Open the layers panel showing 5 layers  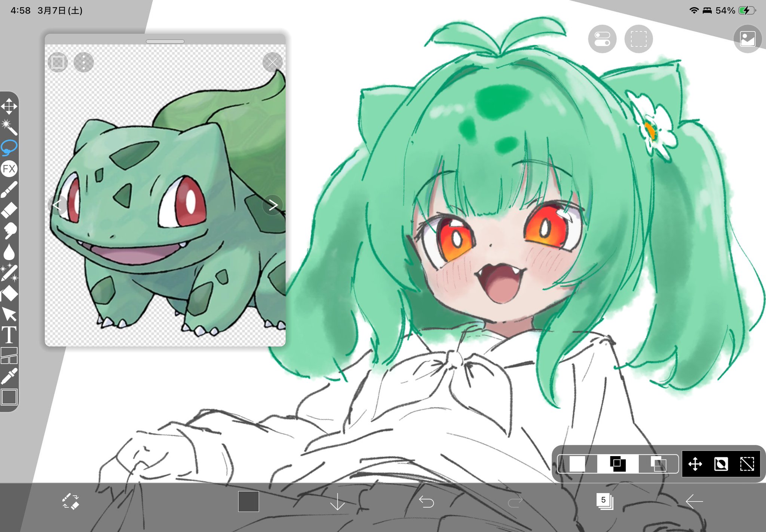(604, 501)
